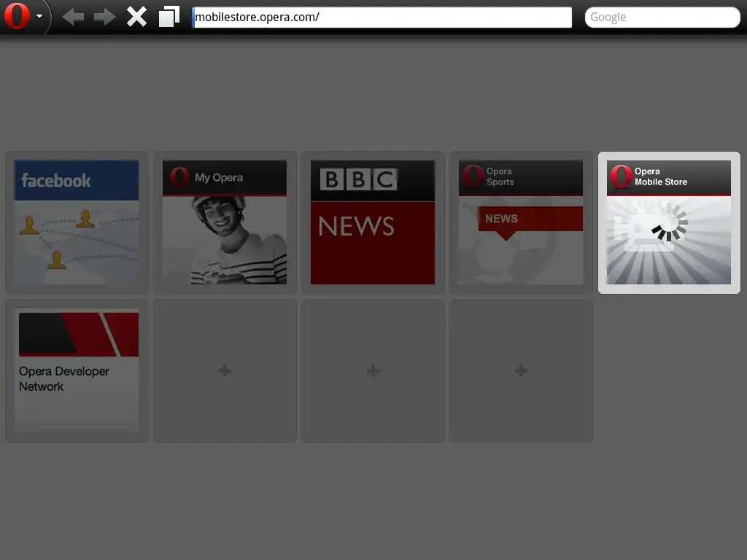The image size is (747, 560).
Task: Add a speed dial under BBC News
Action: point(373,370)
